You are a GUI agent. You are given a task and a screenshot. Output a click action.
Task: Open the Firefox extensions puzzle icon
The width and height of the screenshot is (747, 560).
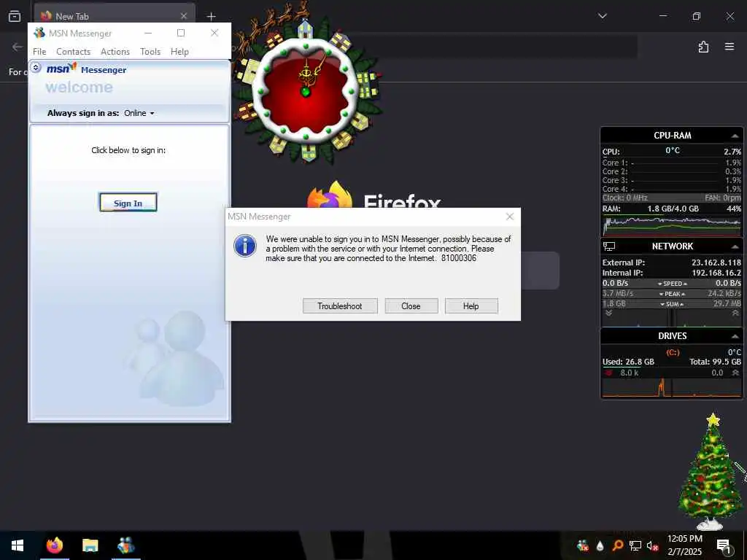point(704,47)
